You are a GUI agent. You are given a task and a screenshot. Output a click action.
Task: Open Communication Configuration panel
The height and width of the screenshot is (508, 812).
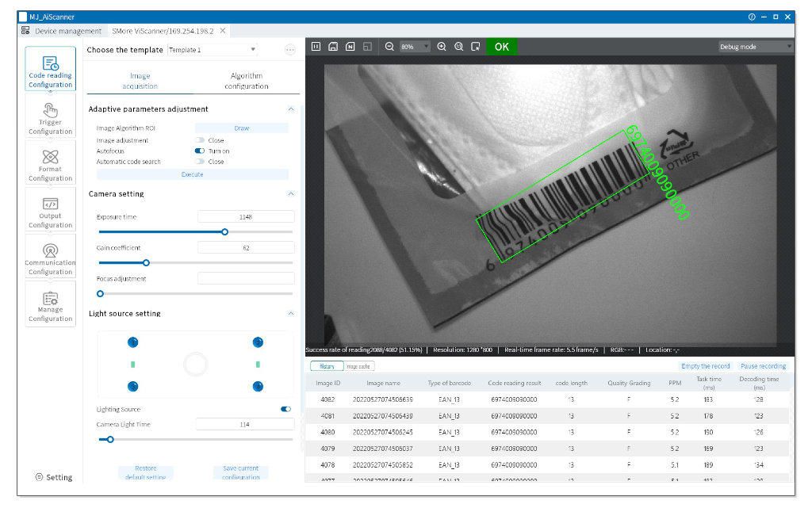coord(50,256)
